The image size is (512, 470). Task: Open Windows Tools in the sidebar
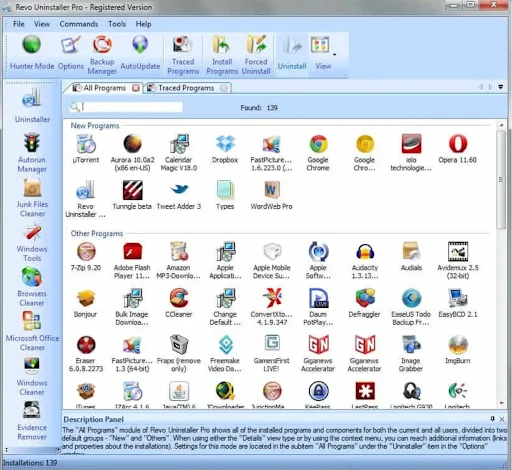pyautogui.click(x=32, y=243)
